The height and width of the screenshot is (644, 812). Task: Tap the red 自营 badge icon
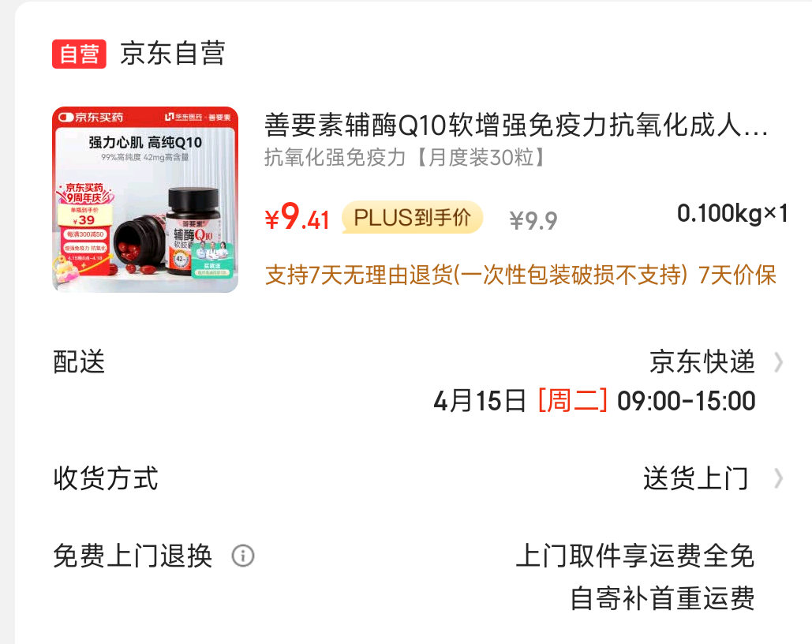tap(79, 54)
